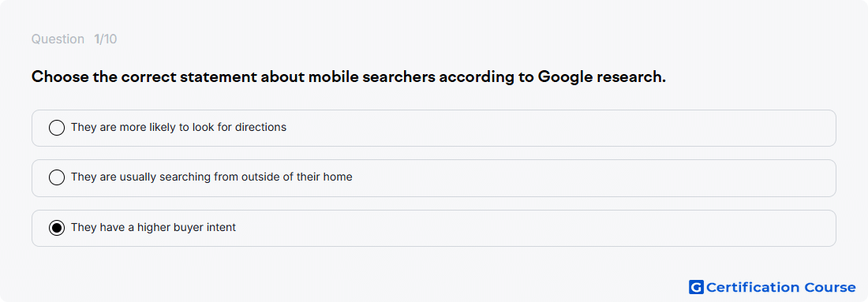Click the selected 'higher buyer intent' radio button

(x=57, y=228)
